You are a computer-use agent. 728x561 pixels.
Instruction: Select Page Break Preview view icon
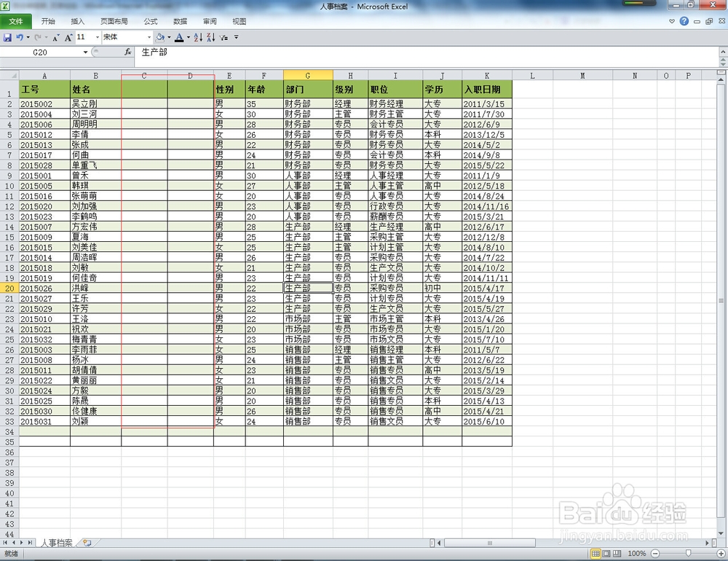pos(617,553)
